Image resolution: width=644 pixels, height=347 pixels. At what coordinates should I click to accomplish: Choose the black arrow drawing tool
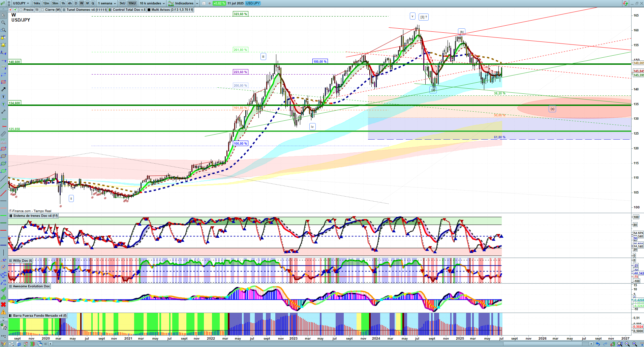point(3,89)
